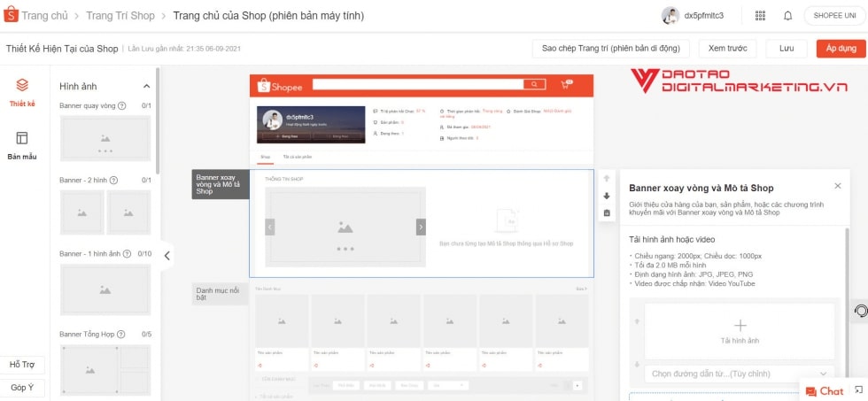Open the apps grid menu
The height and width of the screenshot is (401, 868).
(760, 16)
